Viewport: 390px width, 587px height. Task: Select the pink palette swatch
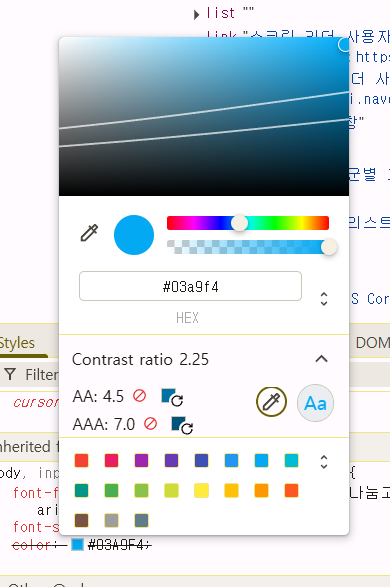112,460
